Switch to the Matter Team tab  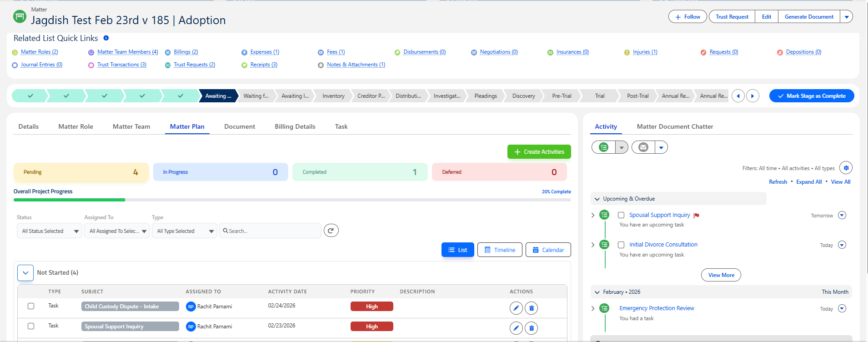131,126
